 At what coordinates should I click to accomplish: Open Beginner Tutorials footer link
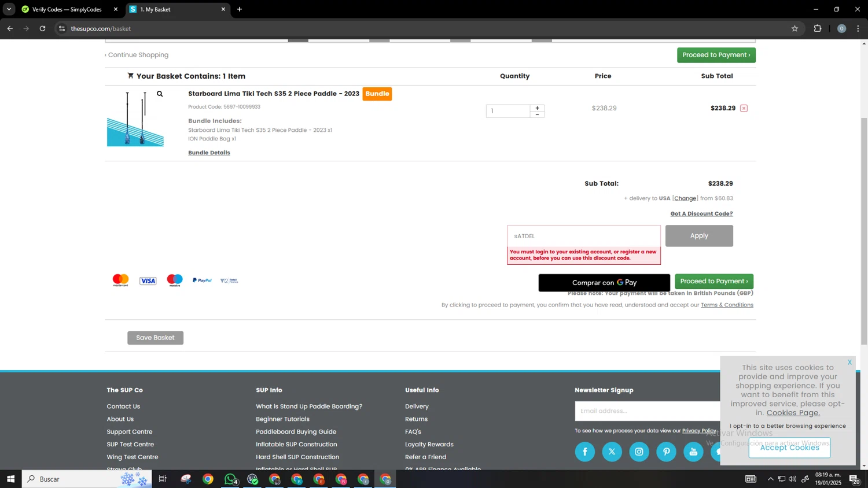click(282, 419)
